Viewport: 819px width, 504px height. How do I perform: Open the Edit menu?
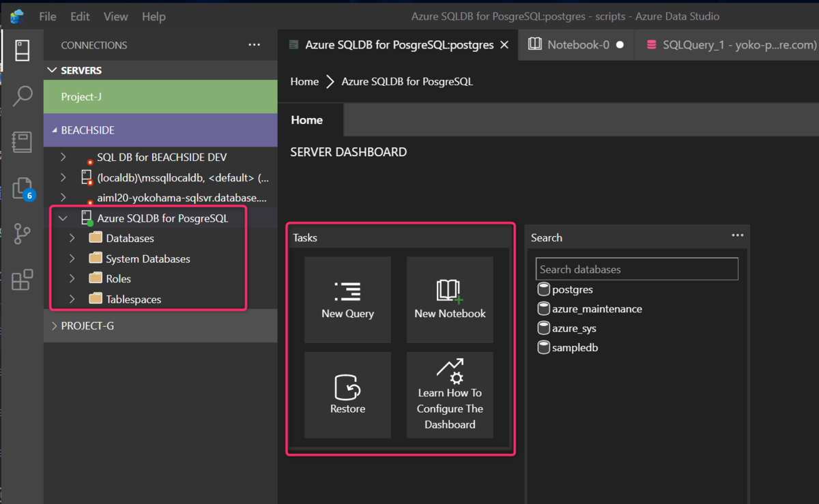click(80, 16)
